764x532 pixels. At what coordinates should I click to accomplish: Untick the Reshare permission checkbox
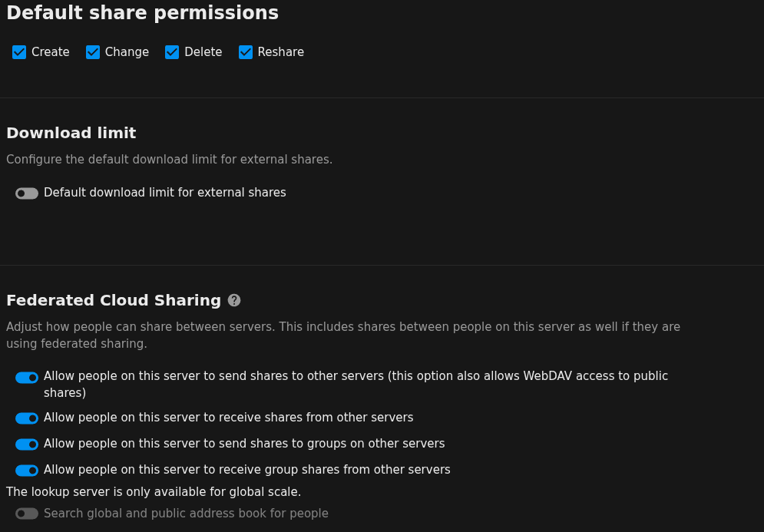tap(246, 52)
